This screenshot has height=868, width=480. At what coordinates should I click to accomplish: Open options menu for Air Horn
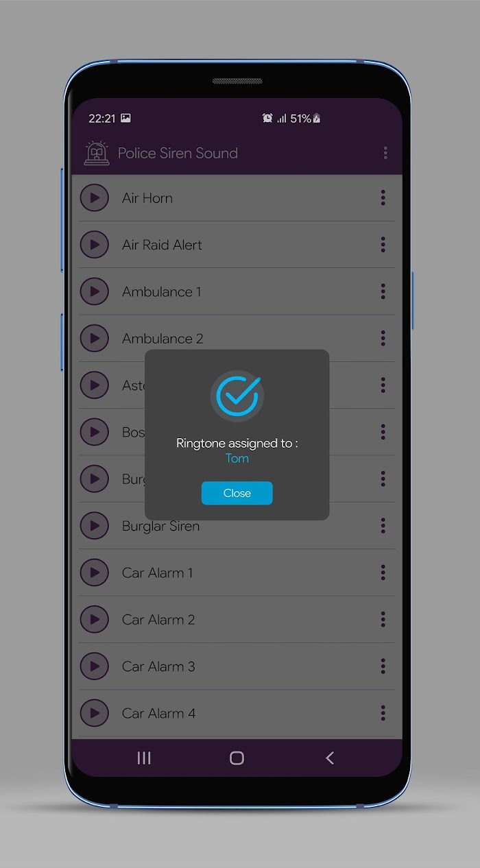pos(383,198)
